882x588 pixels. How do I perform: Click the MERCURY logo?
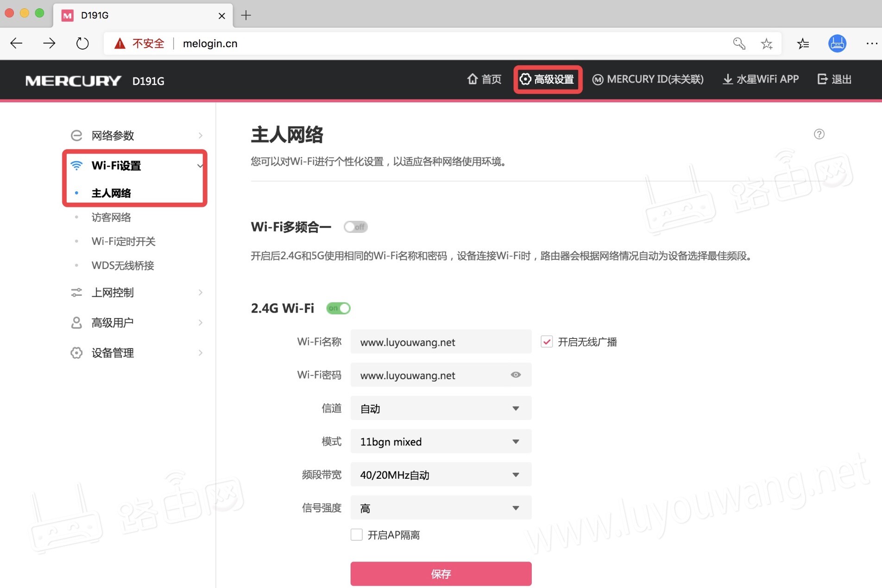[73, 81]
